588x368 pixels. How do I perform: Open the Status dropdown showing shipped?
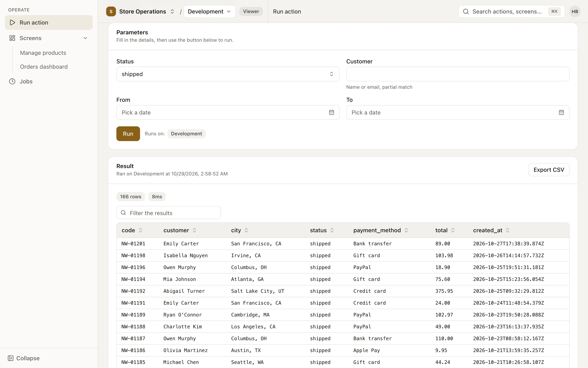coord(228,74)
